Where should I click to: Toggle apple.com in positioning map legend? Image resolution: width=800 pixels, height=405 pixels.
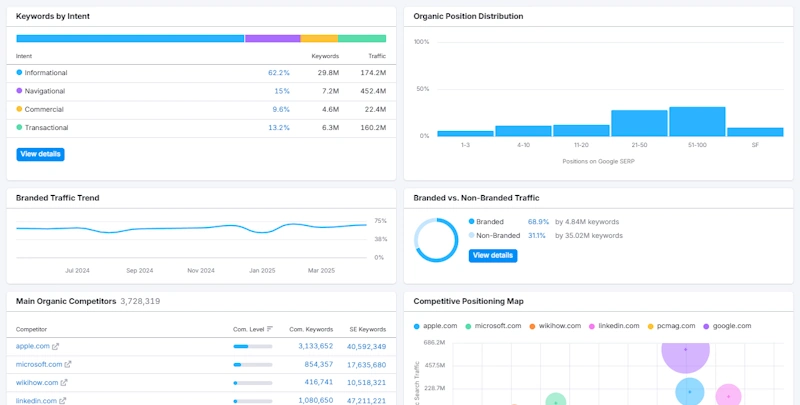coord(437,326)
